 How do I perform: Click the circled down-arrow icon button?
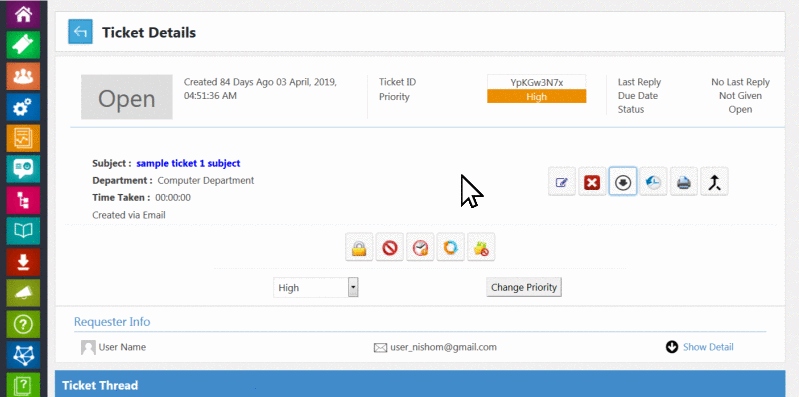coord(623,181)
